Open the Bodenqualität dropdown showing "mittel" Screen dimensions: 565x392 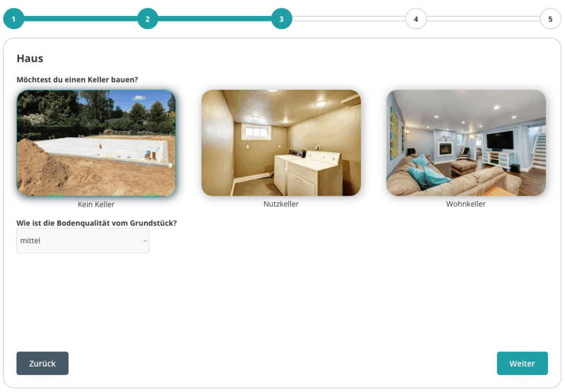point(82,241)
